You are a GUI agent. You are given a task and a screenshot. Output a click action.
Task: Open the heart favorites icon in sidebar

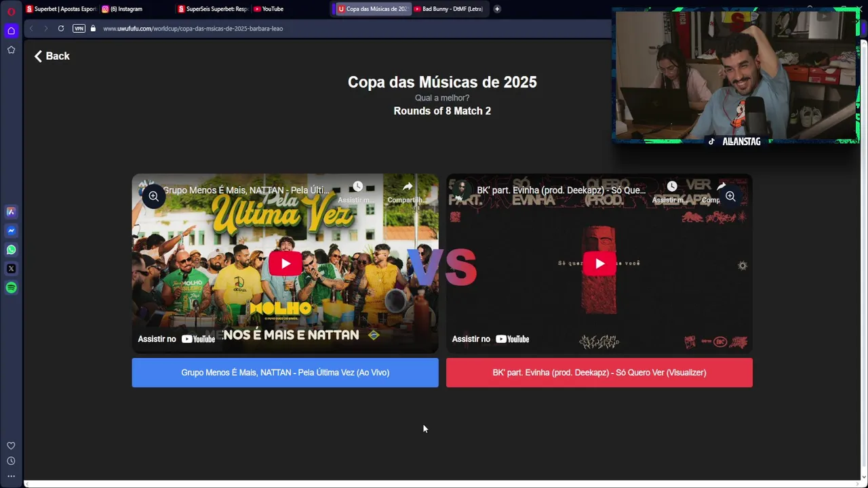(x=11, y=445)
